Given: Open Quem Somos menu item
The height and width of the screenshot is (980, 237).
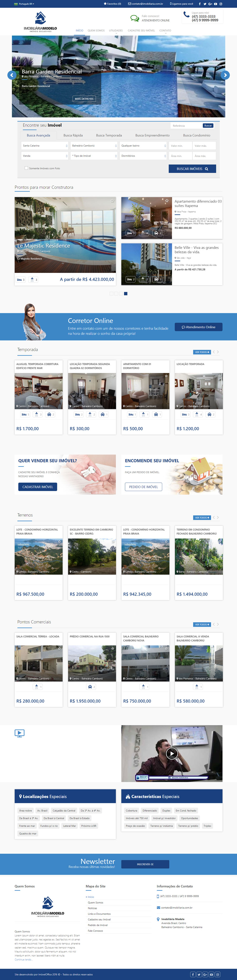Looking at the screenshot, I should 96,31.
